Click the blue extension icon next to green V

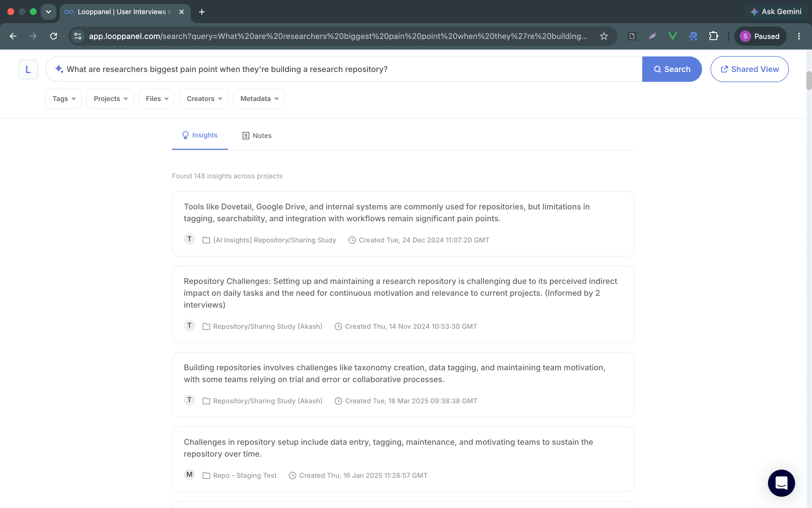coord(693,36)
